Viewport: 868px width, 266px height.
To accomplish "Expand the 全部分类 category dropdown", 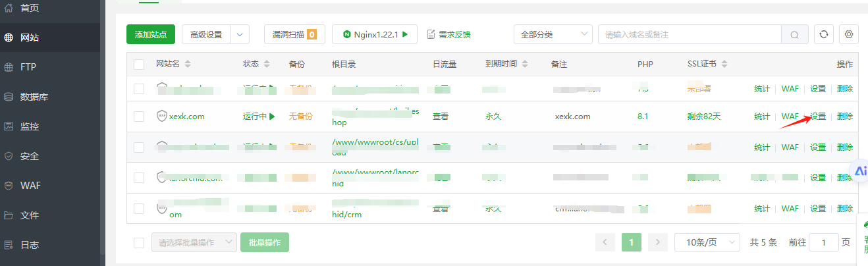I will pos(553,34).
